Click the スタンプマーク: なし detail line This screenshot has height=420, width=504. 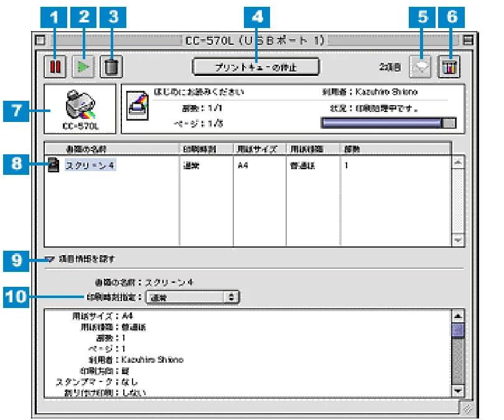[x=96, y=382]
